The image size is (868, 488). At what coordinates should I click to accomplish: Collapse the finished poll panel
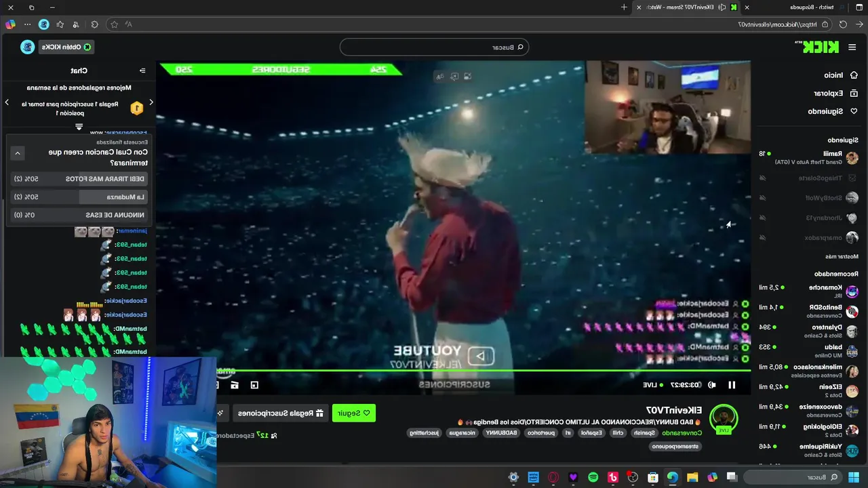pyautogui.click(x=18, y=153)
